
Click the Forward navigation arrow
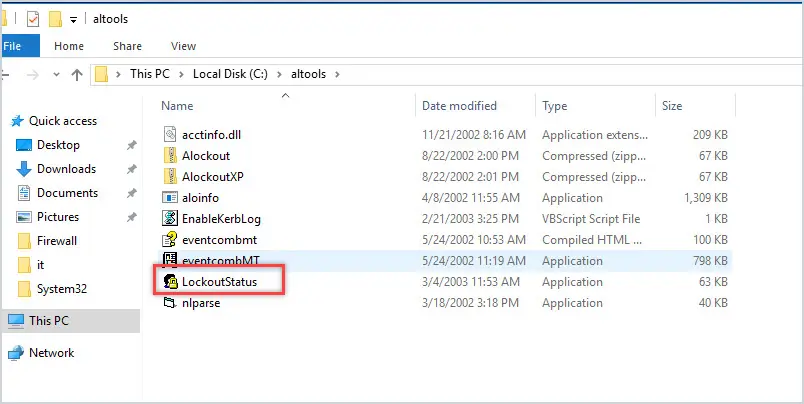tap(33, 75)
